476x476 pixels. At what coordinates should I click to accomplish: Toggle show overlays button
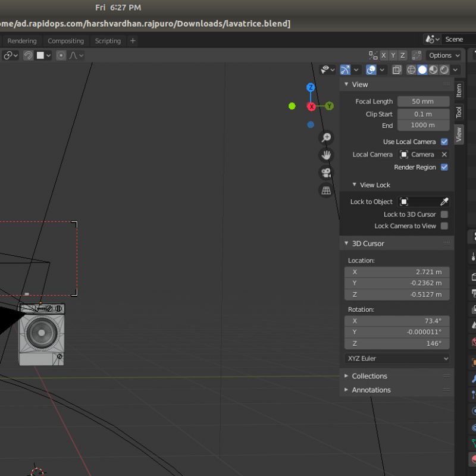click(x=371, y=70)
